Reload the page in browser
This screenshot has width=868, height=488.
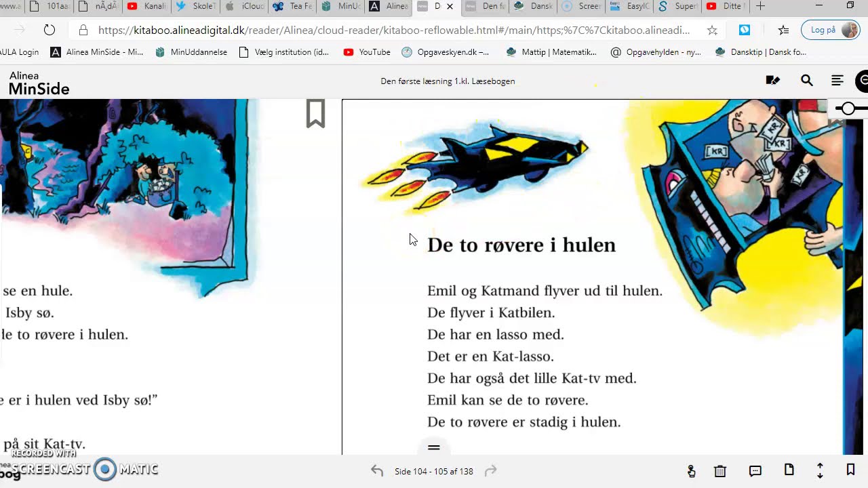click(x=49, y=30)
